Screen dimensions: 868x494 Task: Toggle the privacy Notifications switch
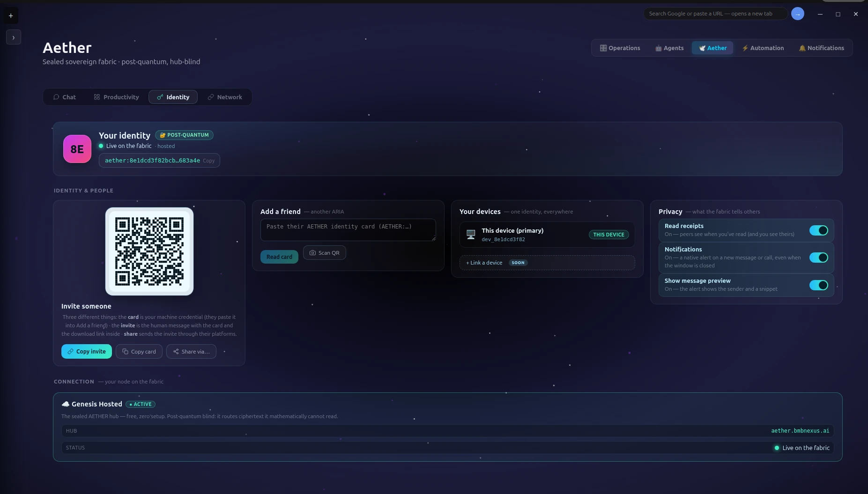819,258
